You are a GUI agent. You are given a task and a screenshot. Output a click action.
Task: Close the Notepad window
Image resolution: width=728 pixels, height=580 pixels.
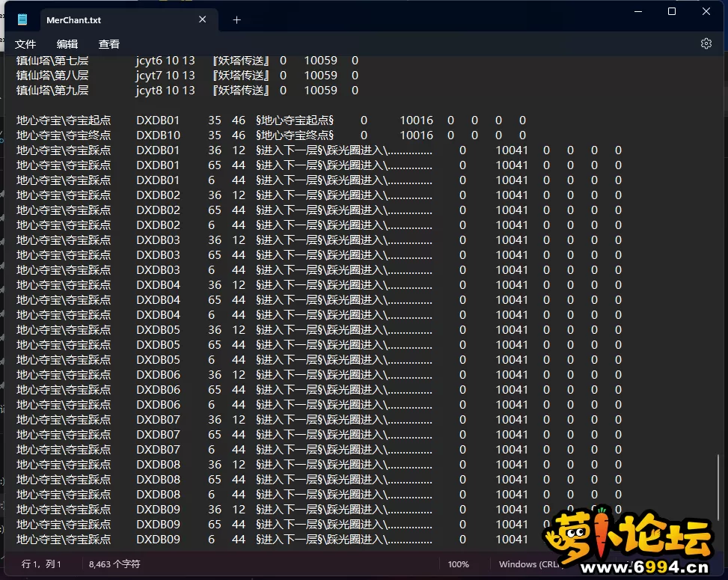click(706, 12)
